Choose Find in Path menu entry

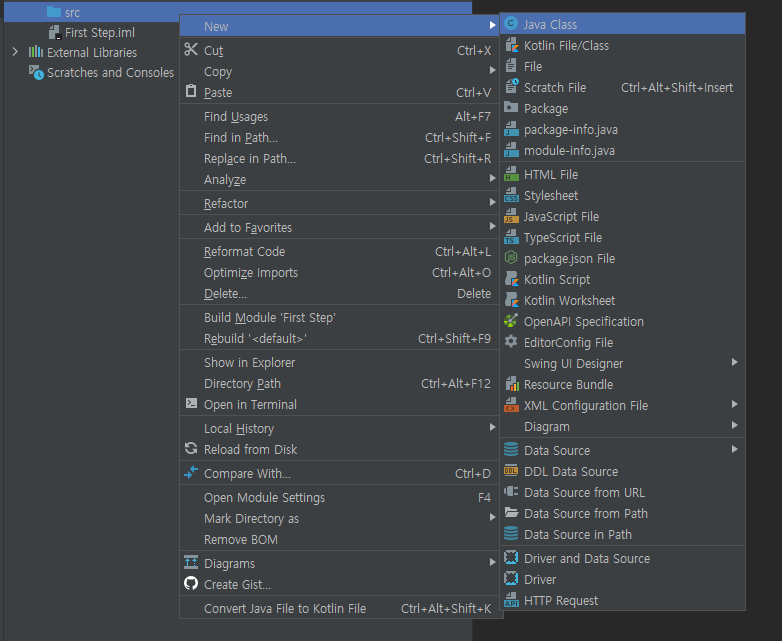pos(339,138)
